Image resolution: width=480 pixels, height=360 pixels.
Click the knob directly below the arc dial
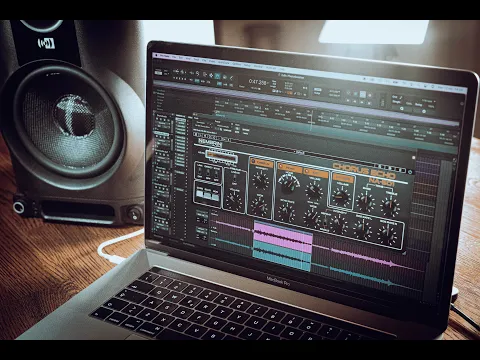point(286,212)
